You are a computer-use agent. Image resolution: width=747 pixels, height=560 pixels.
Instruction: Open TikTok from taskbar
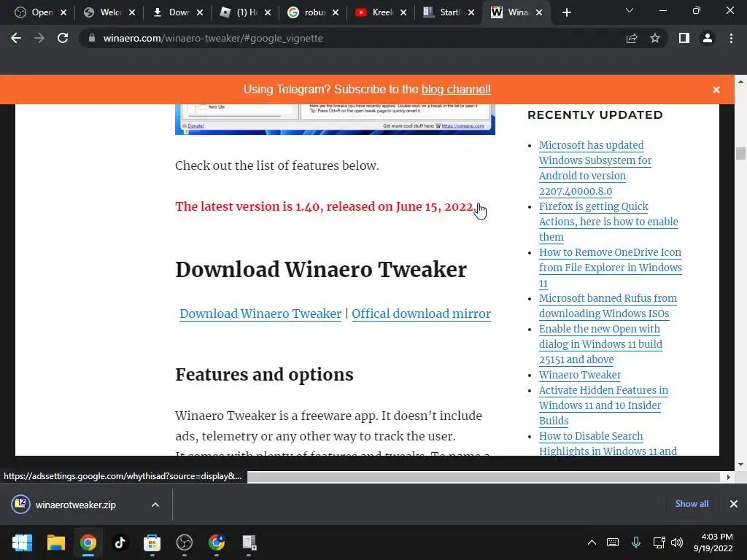coord(120,542)
